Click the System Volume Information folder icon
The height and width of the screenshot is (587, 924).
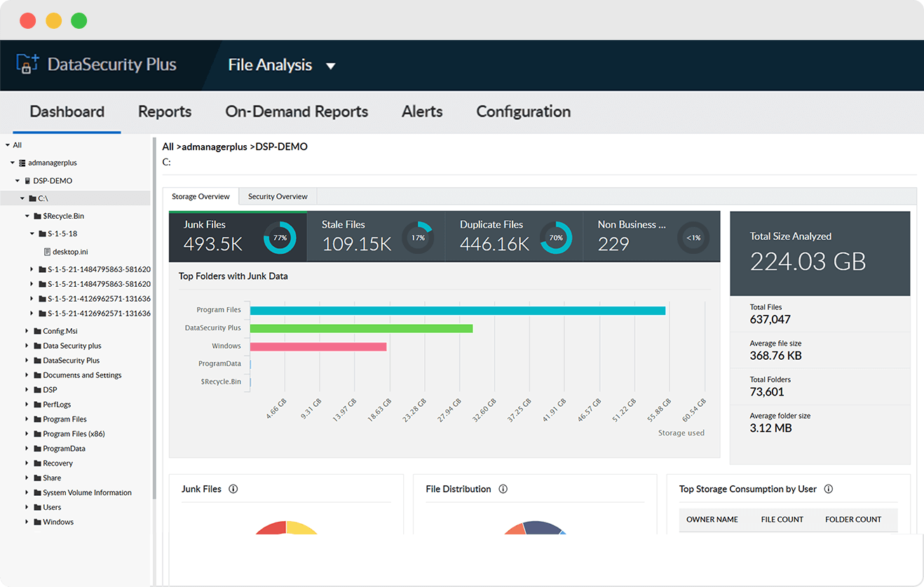(x=37, y=493)
